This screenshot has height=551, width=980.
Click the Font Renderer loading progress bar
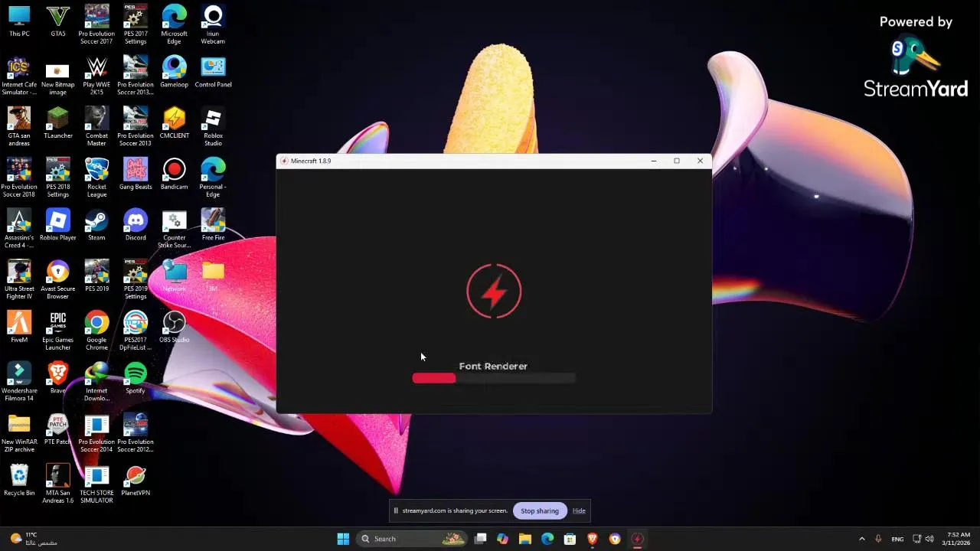pos(493,378)
